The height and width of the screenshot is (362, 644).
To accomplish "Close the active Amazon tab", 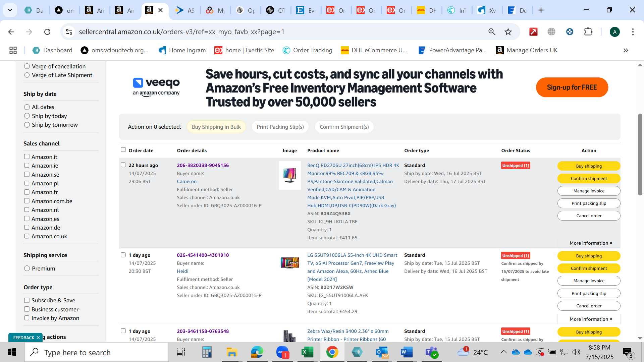I will coord(161,10).
